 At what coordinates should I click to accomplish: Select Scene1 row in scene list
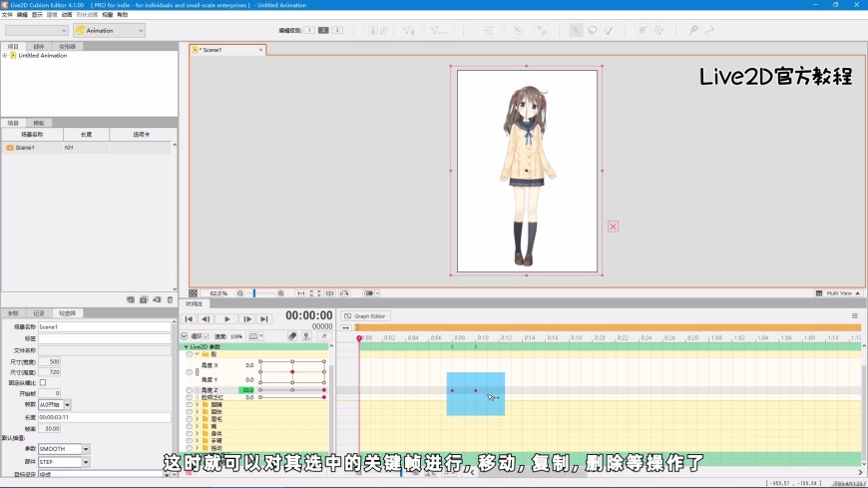(x=87, y=148)
